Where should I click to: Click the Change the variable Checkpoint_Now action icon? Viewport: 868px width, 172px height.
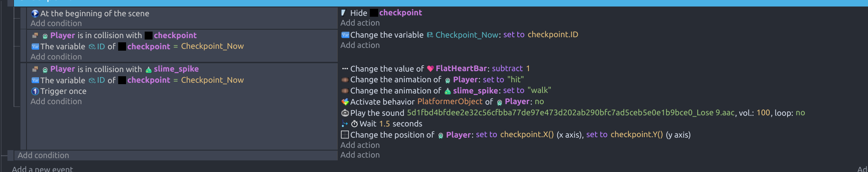point(345,35)
